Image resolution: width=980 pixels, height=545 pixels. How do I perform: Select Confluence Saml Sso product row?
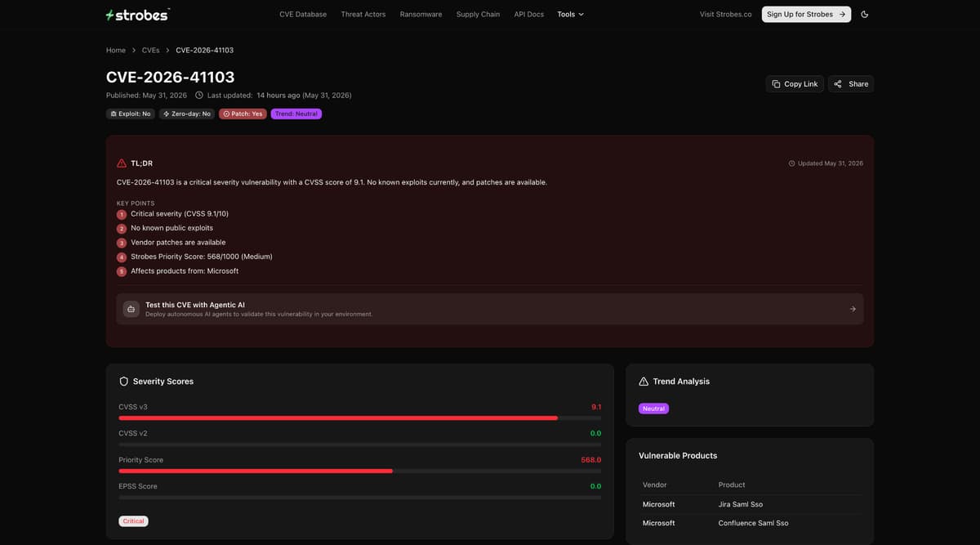point(750,523)
